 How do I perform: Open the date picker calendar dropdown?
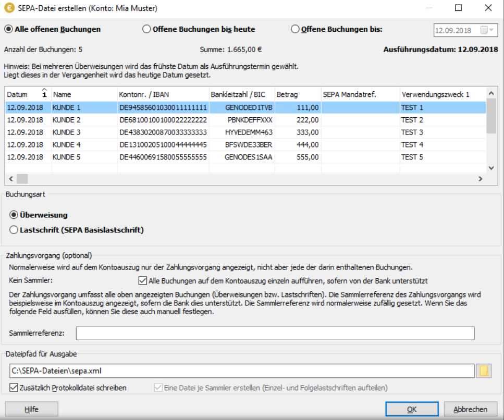[484, 30]
